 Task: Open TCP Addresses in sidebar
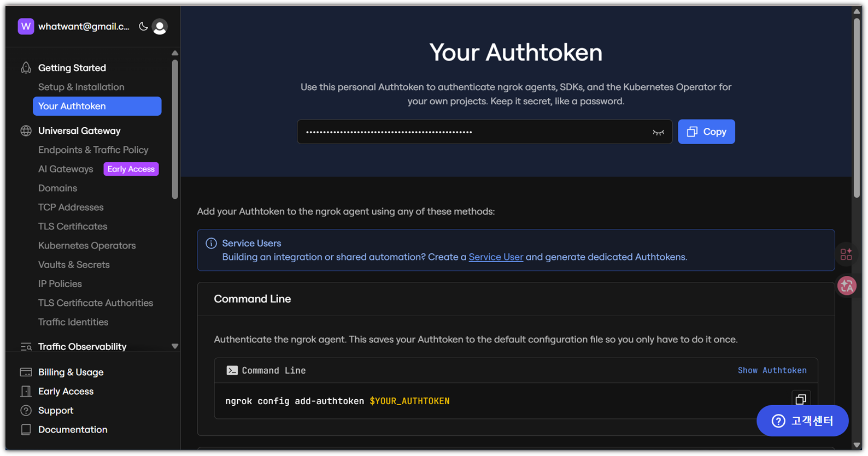tap(71, 207)
